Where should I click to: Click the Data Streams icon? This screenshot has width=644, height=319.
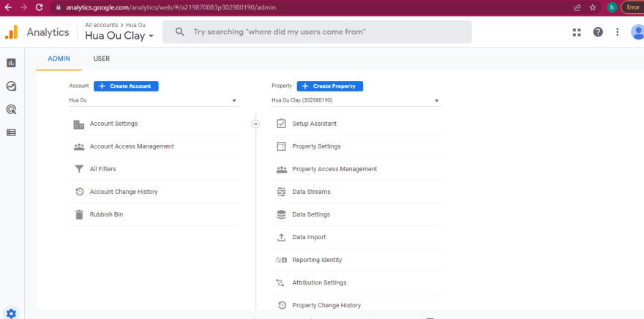coord(281,192)
